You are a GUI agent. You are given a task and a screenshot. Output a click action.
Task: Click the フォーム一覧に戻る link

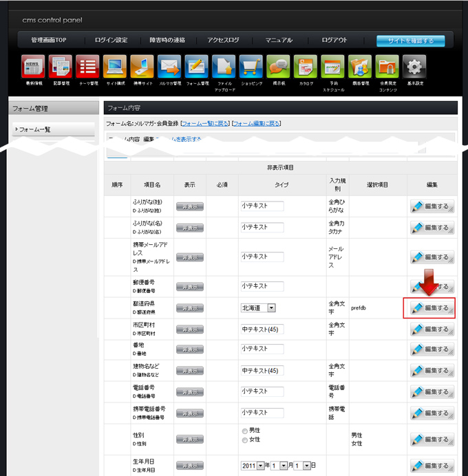coord(204,123)
